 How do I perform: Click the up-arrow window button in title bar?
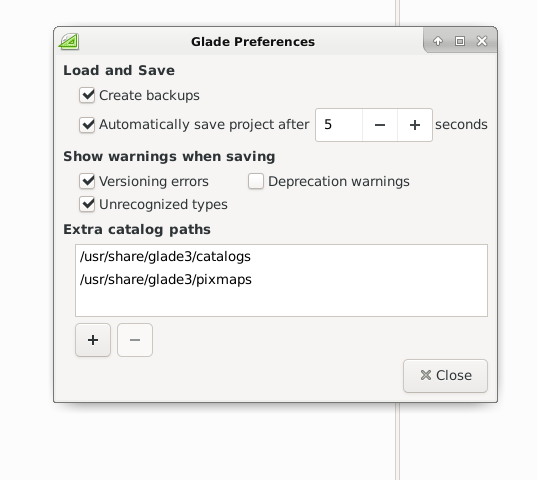[438, 41]
